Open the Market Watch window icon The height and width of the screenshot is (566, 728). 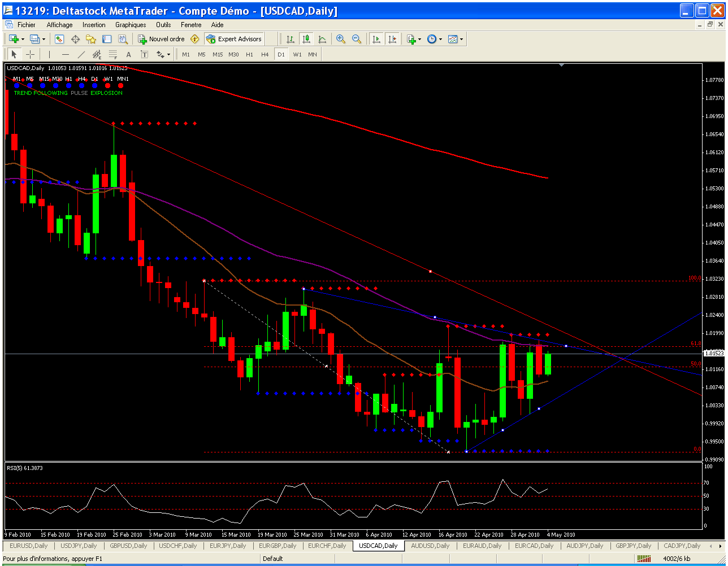(59, 39)
